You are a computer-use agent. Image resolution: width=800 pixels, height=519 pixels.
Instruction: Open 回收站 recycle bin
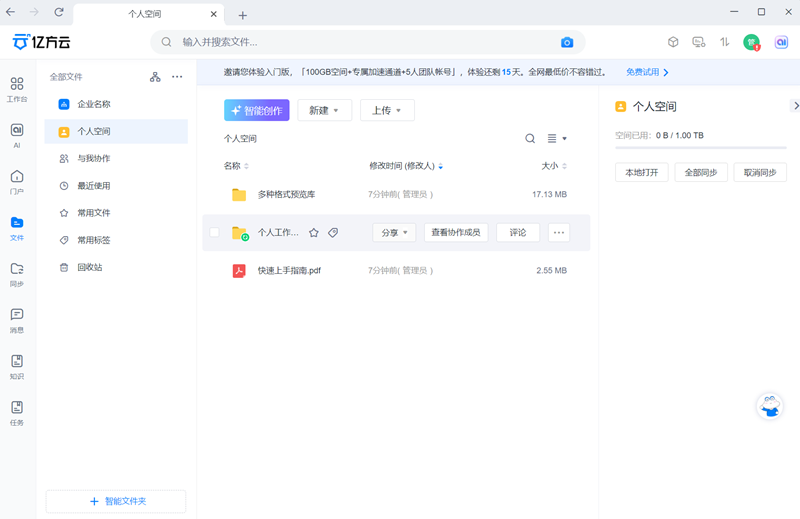coord(89,267)
